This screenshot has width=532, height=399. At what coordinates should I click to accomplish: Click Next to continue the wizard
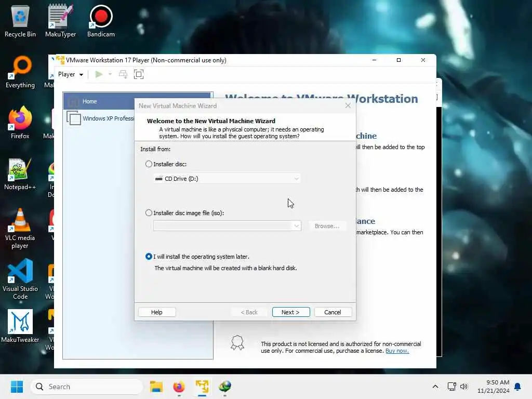click(291, 312)
